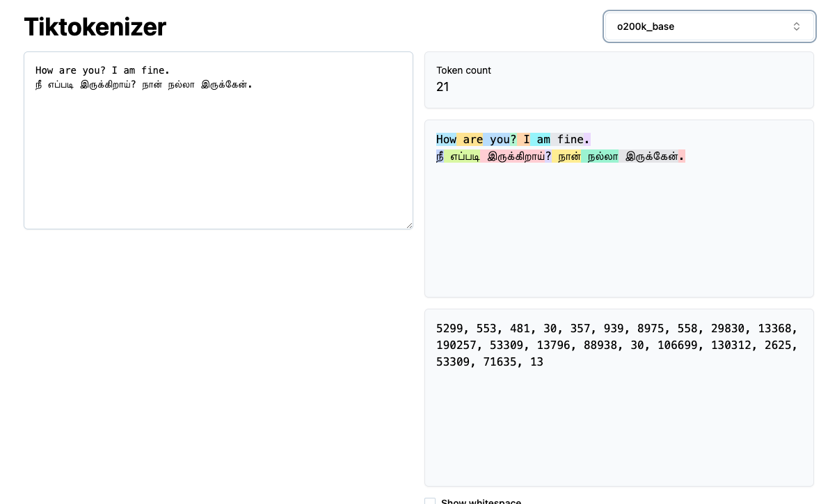Click token ID 13796
This screenshot has width=837, height=504.
(553, 346)
